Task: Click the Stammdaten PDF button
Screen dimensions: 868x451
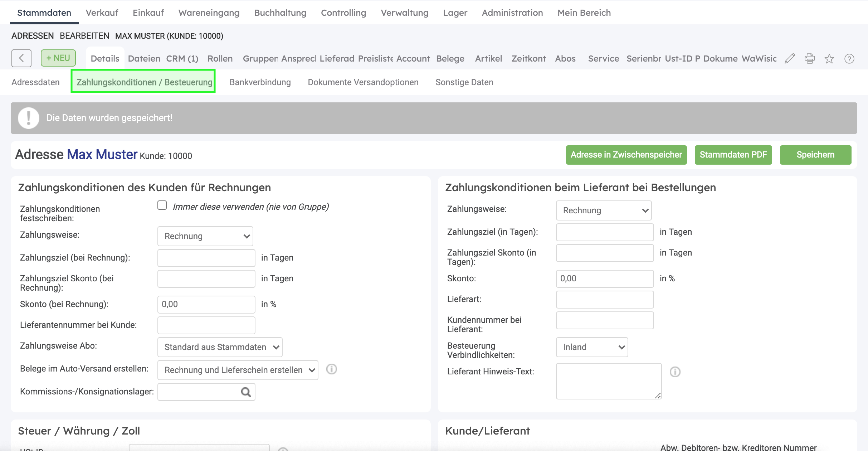Action: pos(733,155)
